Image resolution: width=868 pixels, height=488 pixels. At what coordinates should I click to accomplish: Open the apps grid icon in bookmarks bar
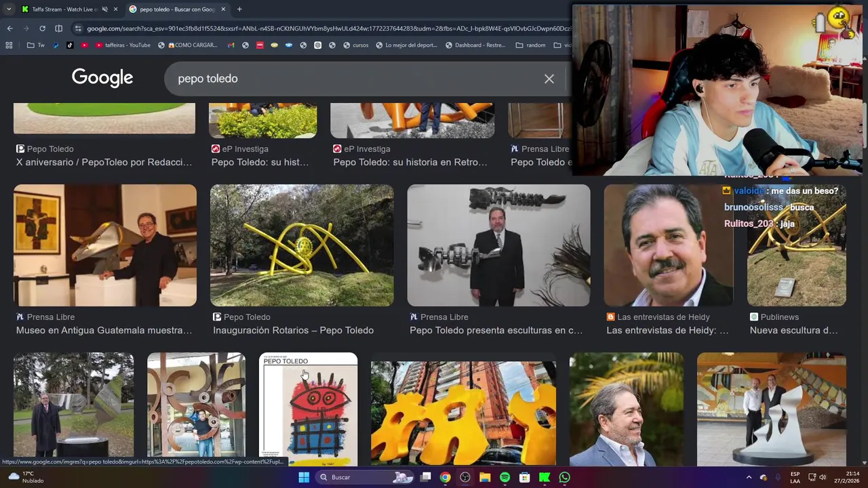click(x=9, y=45)
